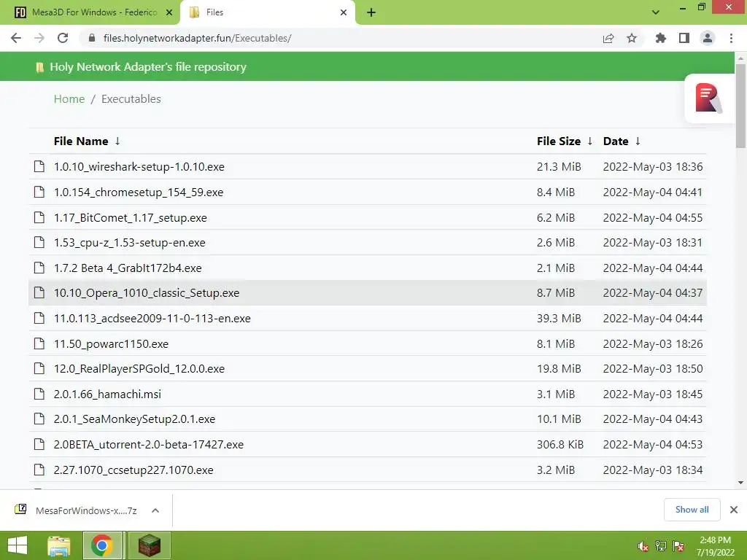Click the taskbar clock showing 2:48 PM
Viewport: 747px width, 560px height.
(x=715, y=540)
